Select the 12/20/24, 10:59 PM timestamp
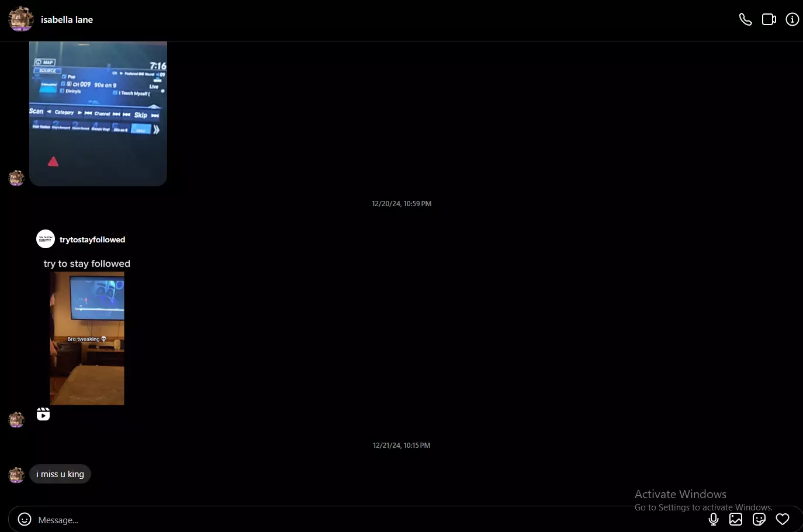The image size is (803, 532). click(x=401, y=204)
